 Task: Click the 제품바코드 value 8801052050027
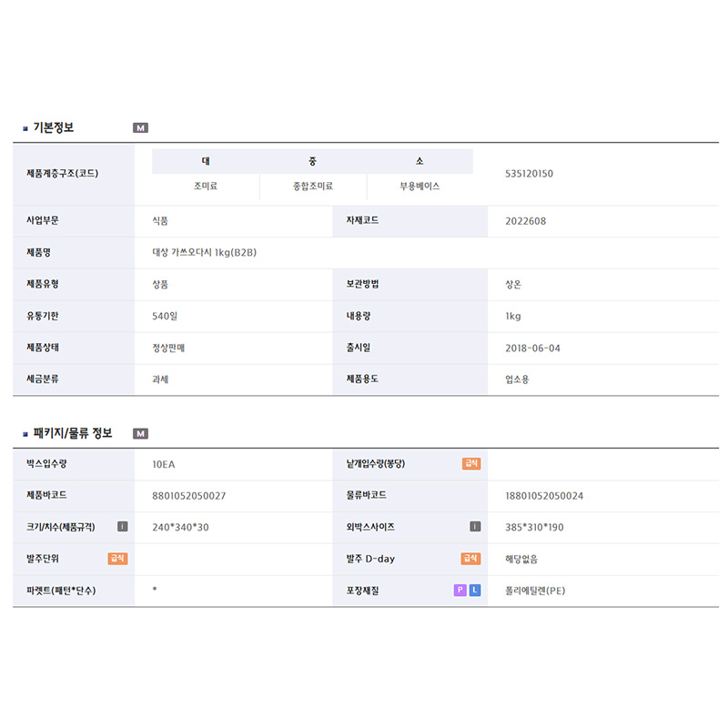click(189, 496)
